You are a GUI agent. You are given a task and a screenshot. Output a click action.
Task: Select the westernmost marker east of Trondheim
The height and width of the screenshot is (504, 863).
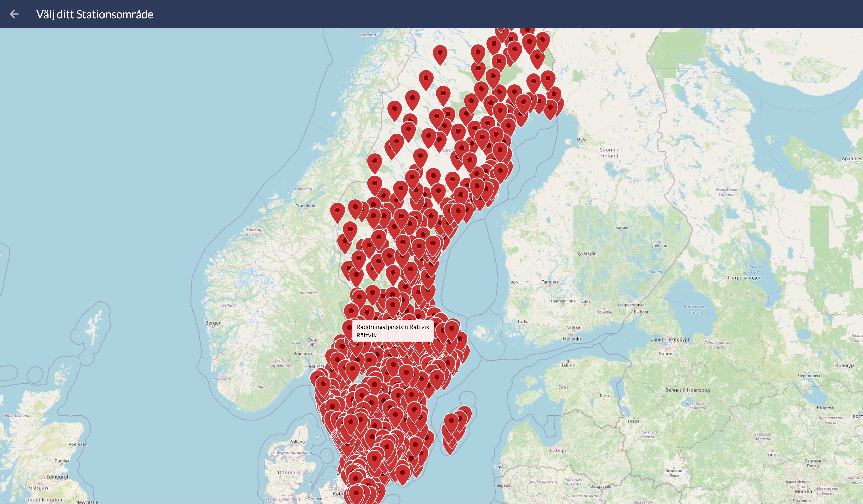click(x=337, y=211)
